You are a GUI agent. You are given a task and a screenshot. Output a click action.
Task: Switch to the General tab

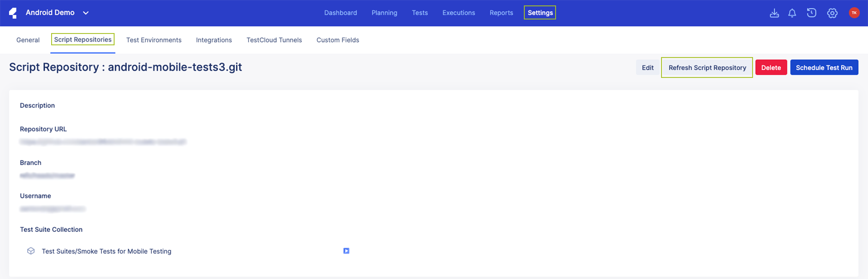coord(28,40)
